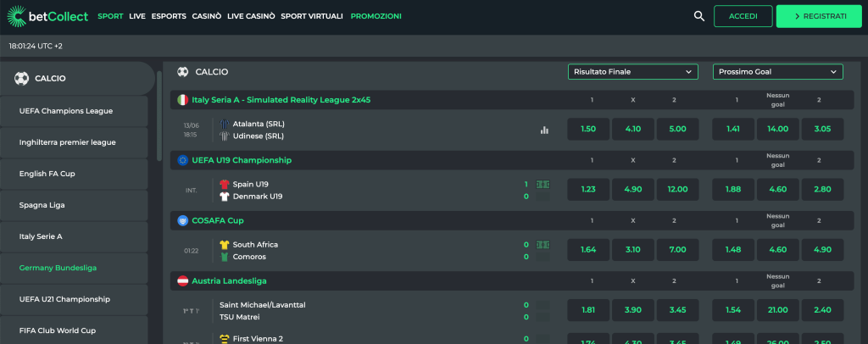
Task: Click the betCollect logo
Action: click(47, 16)
